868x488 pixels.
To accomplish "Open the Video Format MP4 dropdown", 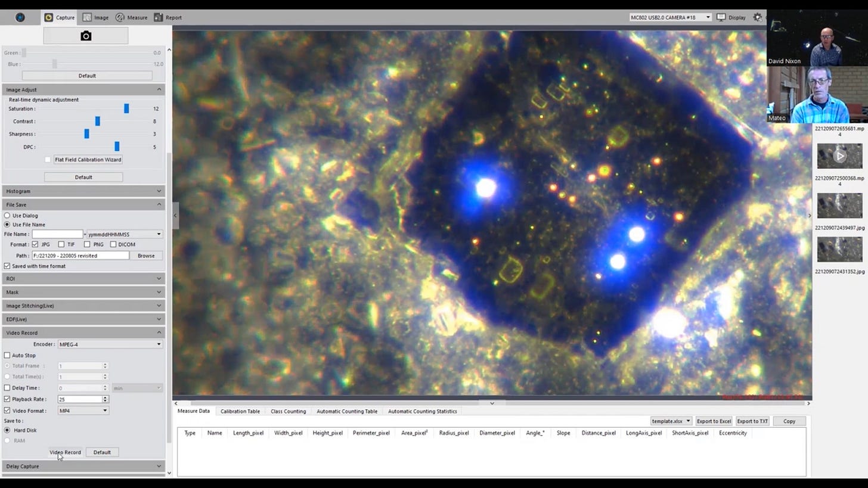I will pos(83,411).
